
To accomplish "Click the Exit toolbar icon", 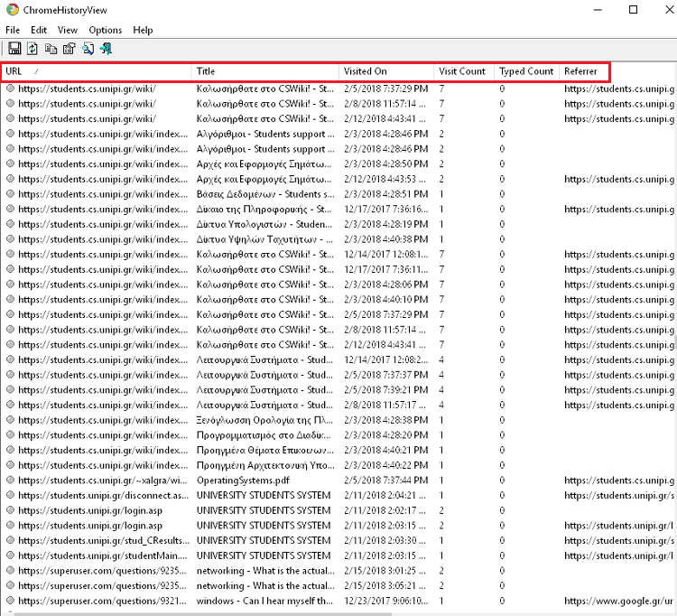I will coord(106,49).
